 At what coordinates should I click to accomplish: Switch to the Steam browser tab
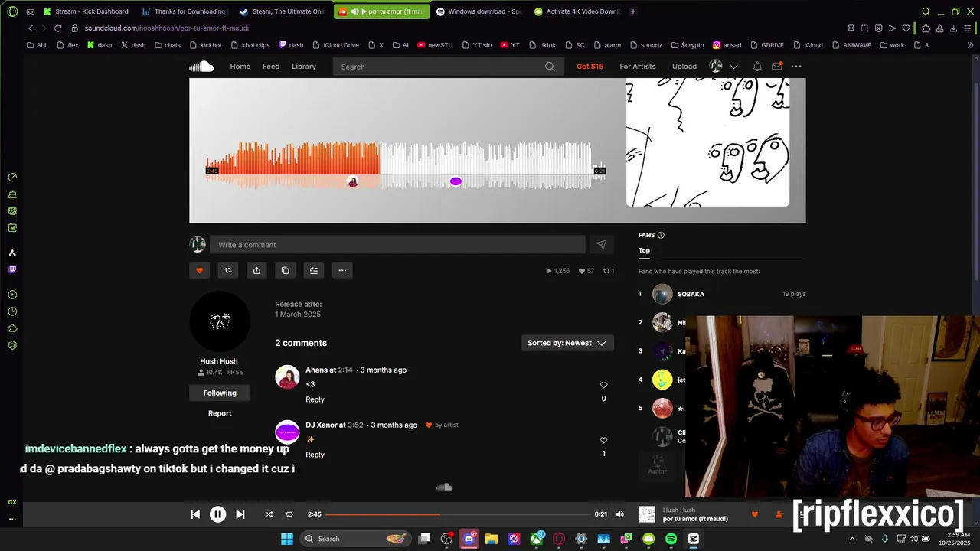[283, 11]
